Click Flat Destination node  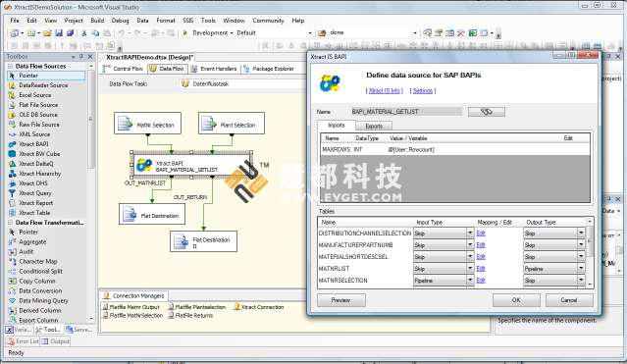point(152,215)
